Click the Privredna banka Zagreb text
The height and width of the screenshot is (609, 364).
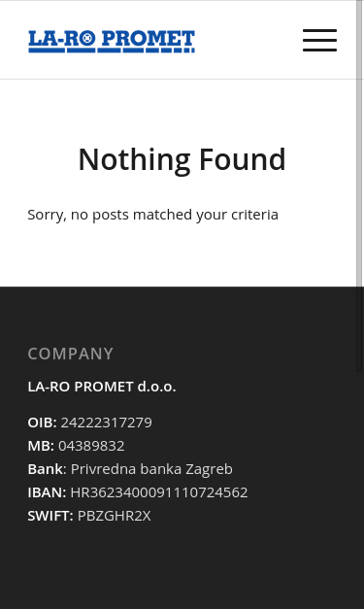pos(151,469)
